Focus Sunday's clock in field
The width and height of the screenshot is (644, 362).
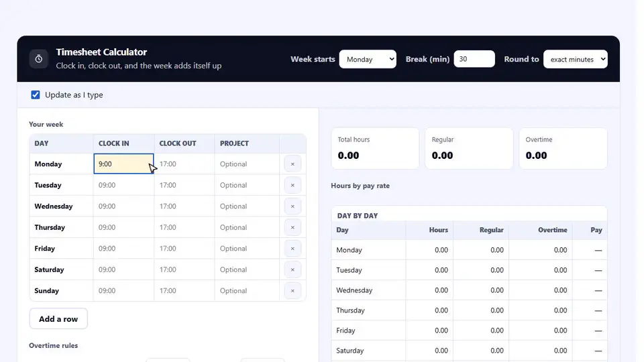[x=123, y=290]
